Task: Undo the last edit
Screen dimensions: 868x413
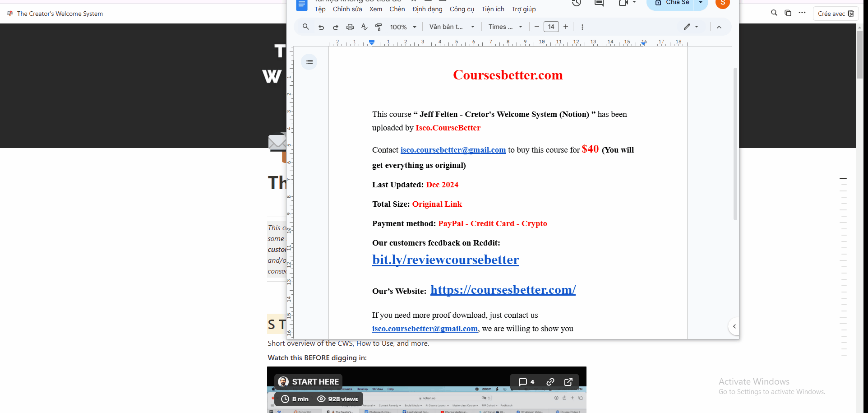Action: click(x=321, y=27)
